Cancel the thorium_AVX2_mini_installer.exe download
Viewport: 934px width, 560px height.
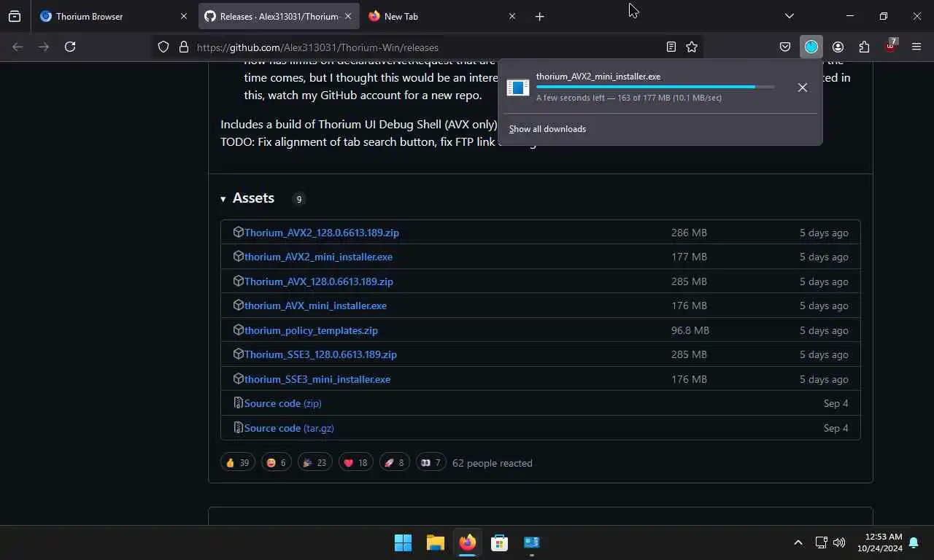point(802,87)
